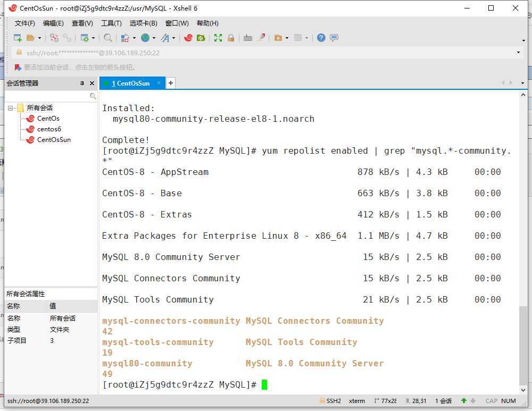Expand the Open folder dropdown arrow
532x411 pixels.
point(39,38)
